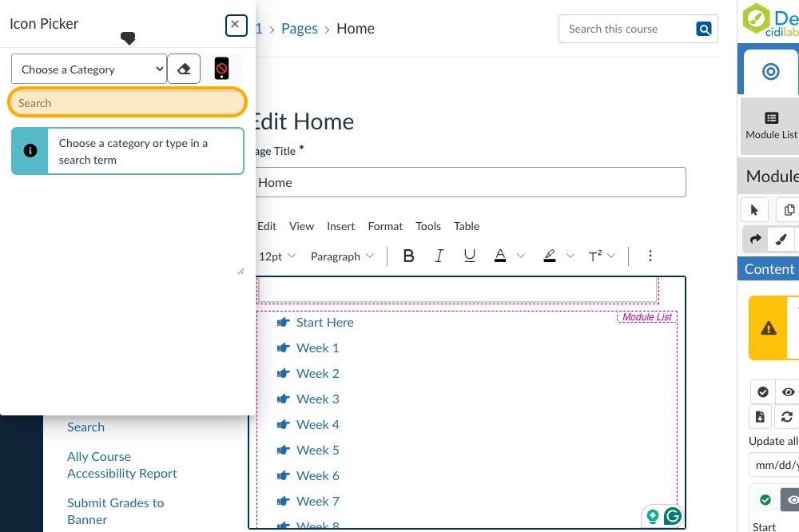This screenshot has height=532, width=799.
Task: Toggle the green checkmark button
Action: point(765,500)
